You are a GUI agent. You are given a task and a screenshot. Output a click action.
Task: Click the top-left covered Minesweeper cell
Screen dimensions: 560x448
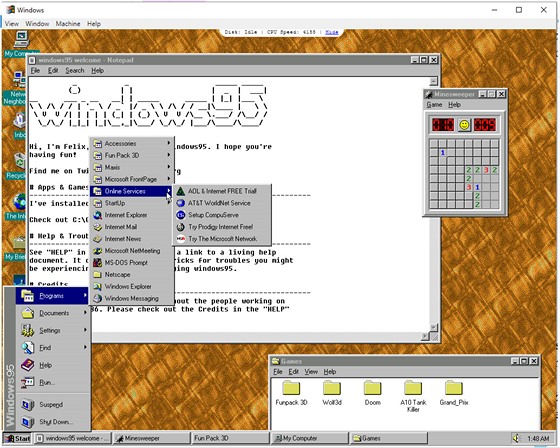click(434, 144)
